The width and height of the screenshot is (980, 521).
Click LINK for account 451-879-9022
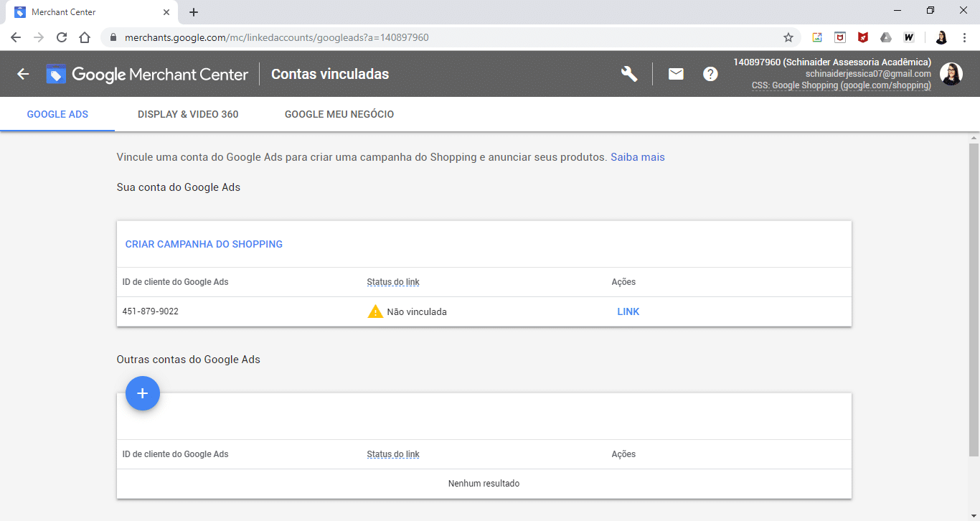click(628, 311)
